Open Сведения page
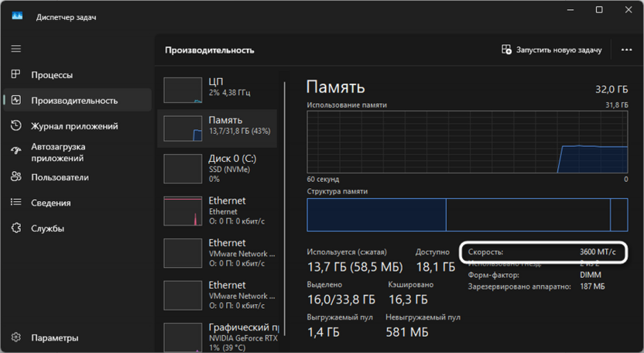The image size is (644, 353). [x=77, y=203]
